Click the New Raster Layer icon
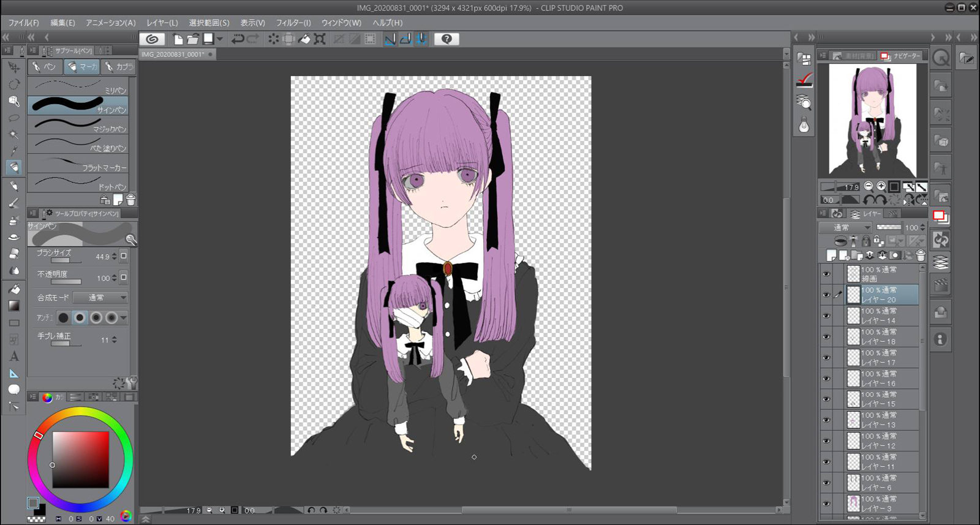This screenshot has width=980, height=525. pyautogui.click(x=831, y=255)
